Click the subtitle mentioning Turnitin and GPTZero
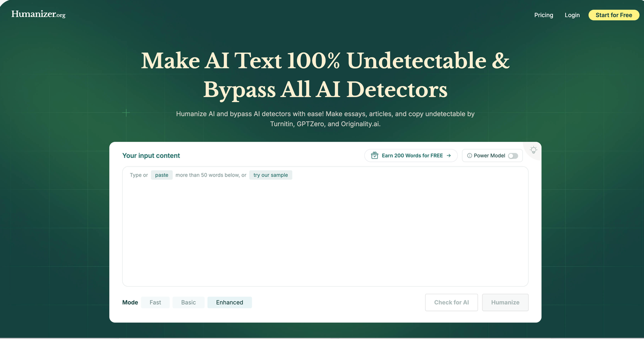Image resolution: width=644 pixels, height=339 pixels. [x=325, y=119]
